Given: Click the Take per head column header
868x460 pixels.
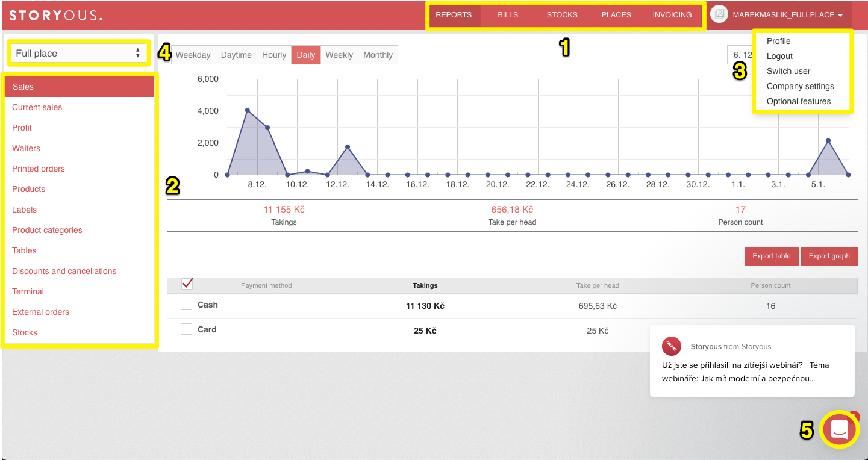Looking at the screenshot, I should click(598, 285).
